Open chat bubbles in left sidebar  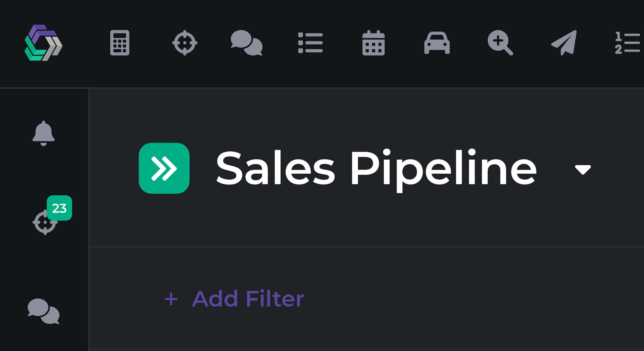(x=43, y=311)
